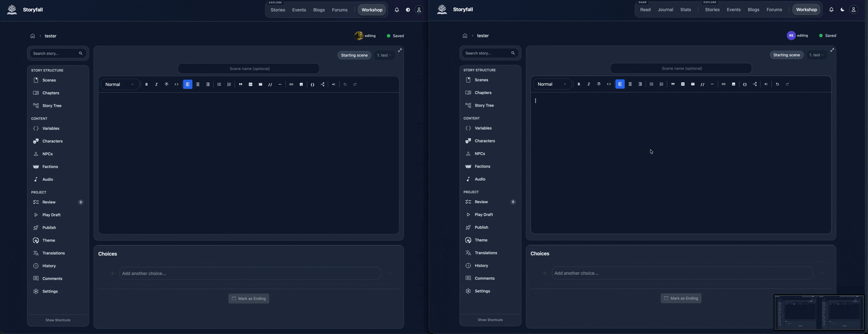Open the Journal tab in top navigation
The width and height of the screenshot is (868, 334).
[665, 10]
